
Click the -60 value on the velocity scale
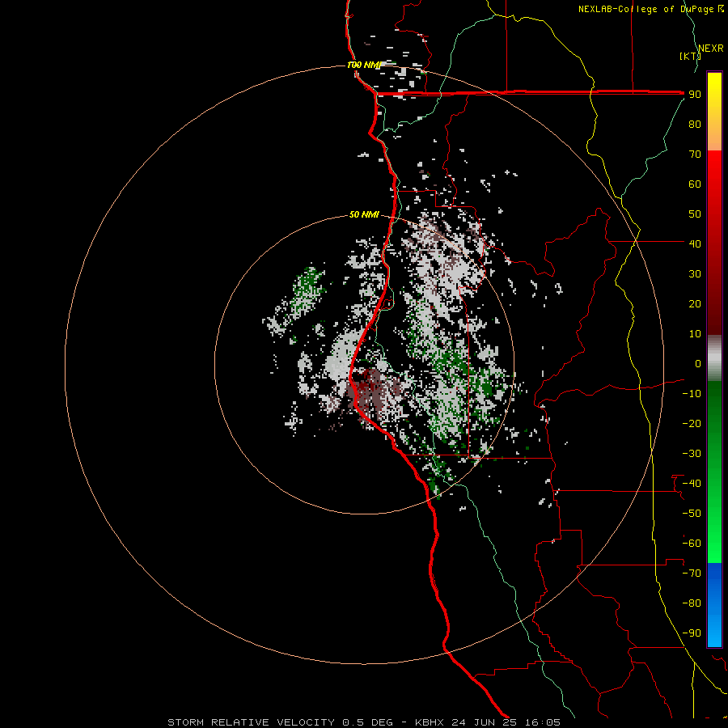click(x=692, y=544)
